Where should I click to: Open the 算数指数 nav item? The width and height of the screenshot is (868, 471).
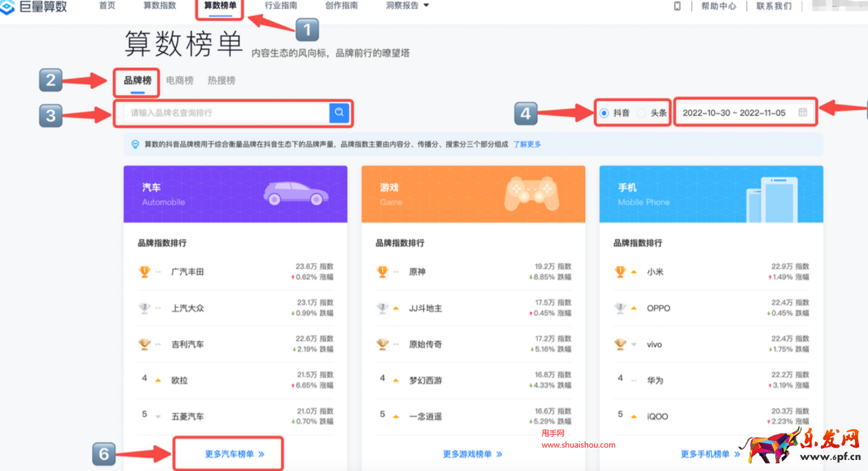(x=160, y=6)
